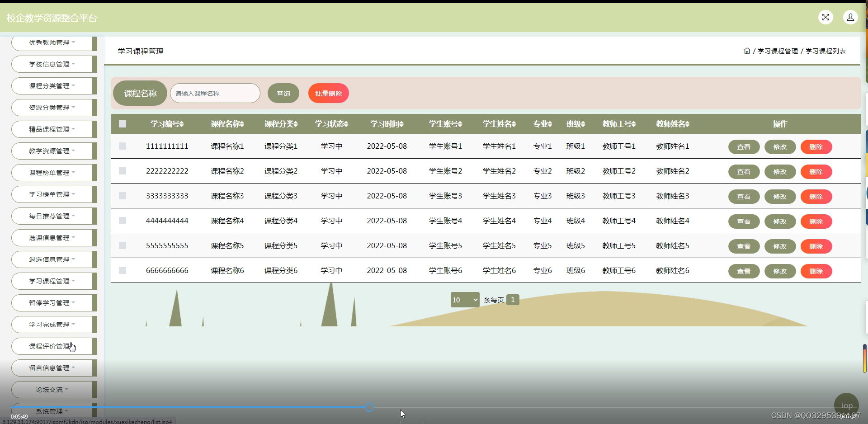Click 修改 for 课程名称2 row

tap(780, 172)
